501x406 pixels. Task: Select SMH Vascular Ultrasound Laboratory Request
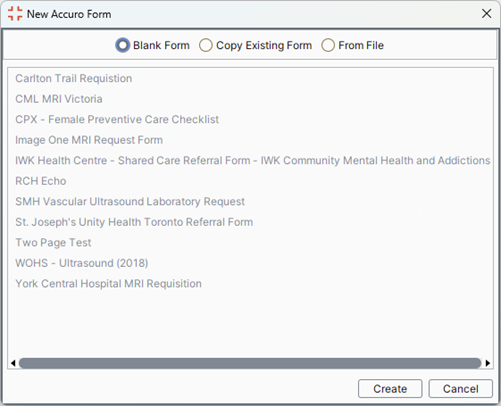(x=130, y=202)
